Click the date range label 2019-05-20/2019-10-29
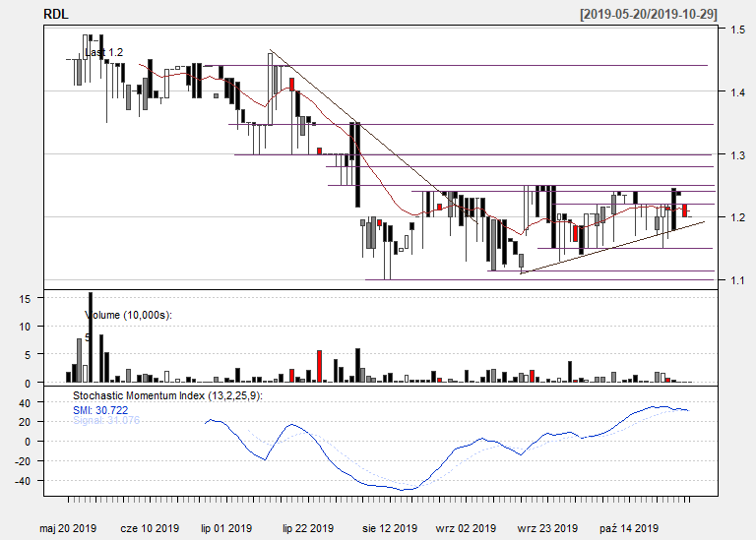Image resolution: width=756 pixels, height=540 pixels. tap(649, 14)
